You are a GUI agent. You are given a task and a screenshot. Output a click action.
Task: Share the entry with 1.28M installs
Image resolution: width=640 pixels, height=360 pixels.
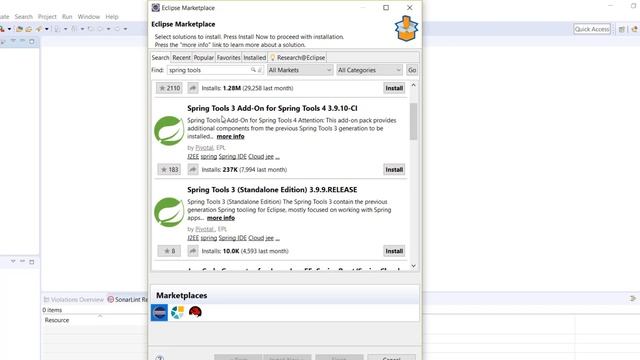[193, 88]
